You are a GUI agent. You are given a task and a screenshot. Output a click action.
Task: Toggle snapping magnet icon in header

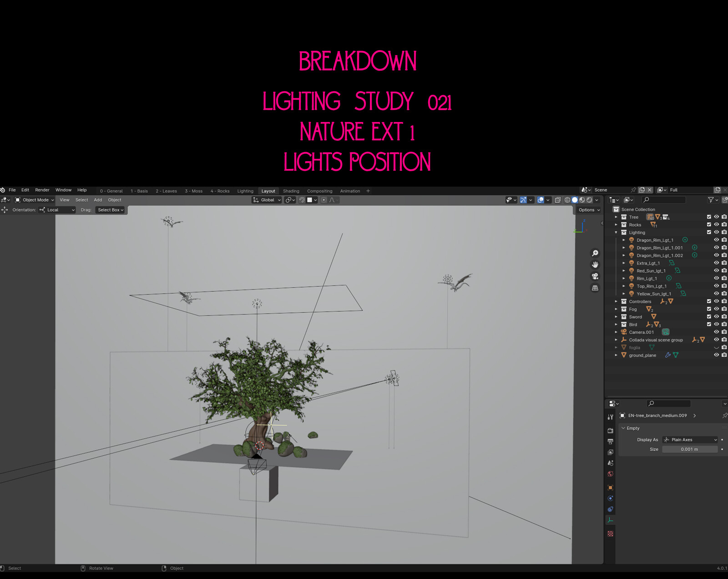(301, 200)
